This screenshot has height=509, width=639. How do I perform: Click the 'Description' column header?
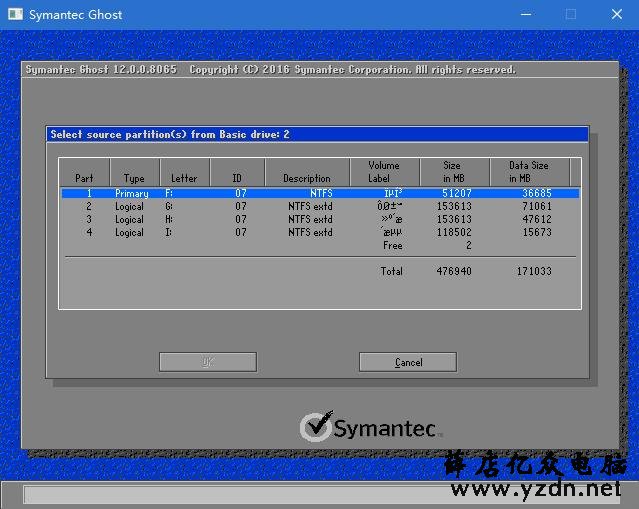(x=307, y=172)
